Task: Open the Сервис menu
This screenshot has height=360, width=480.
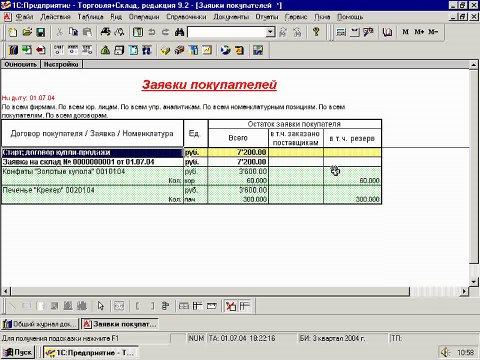Action: pos(296,17)
